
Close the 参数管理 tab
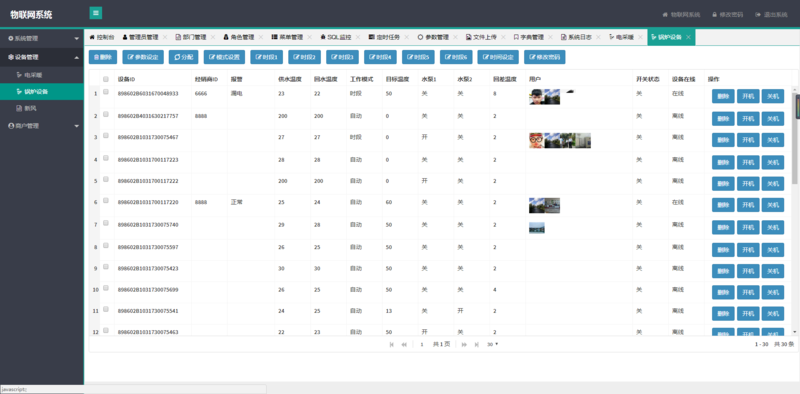[455, 37]
